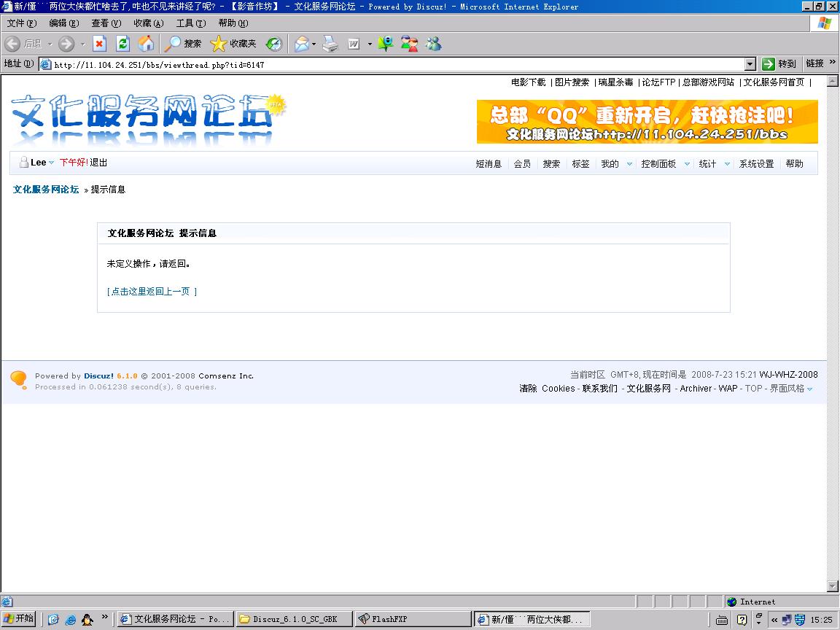The width and height of the screenshot is (840, 630).
Task: Click the 开始 Start button
Action: click(x=18, y=619)
